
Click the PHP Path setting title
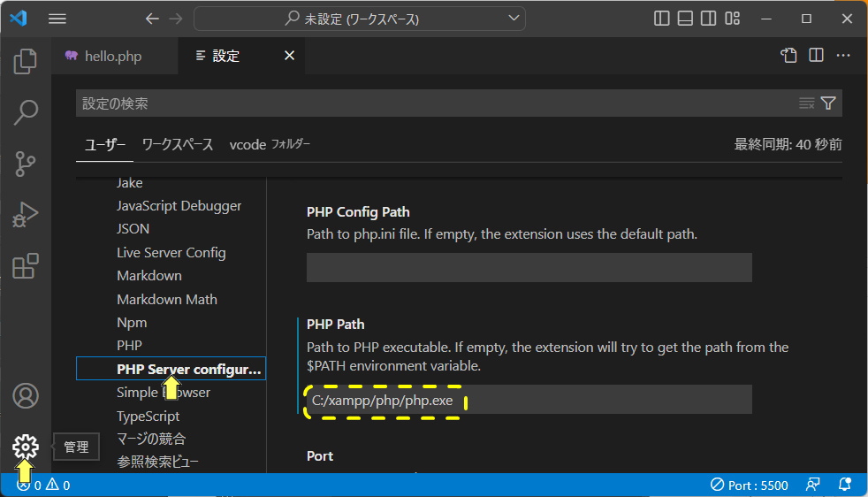tap(336, 325)
